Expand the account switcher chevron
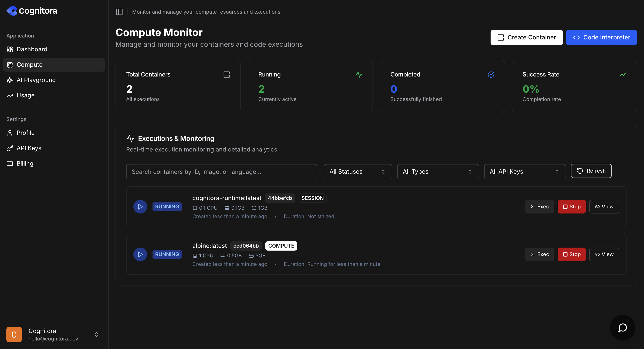This screenshot has height=349, width=644. pyautogui.click(x=97, y=334)
